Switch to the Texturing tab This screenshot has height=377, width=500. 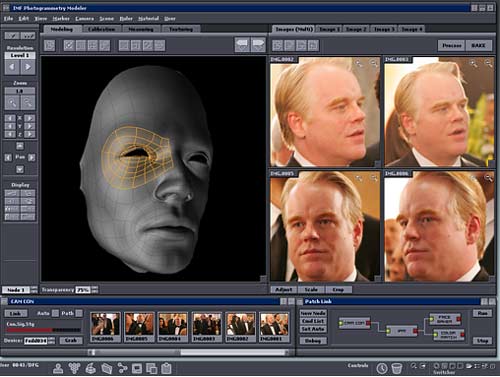pyautogui.click(x=181, y=29)
